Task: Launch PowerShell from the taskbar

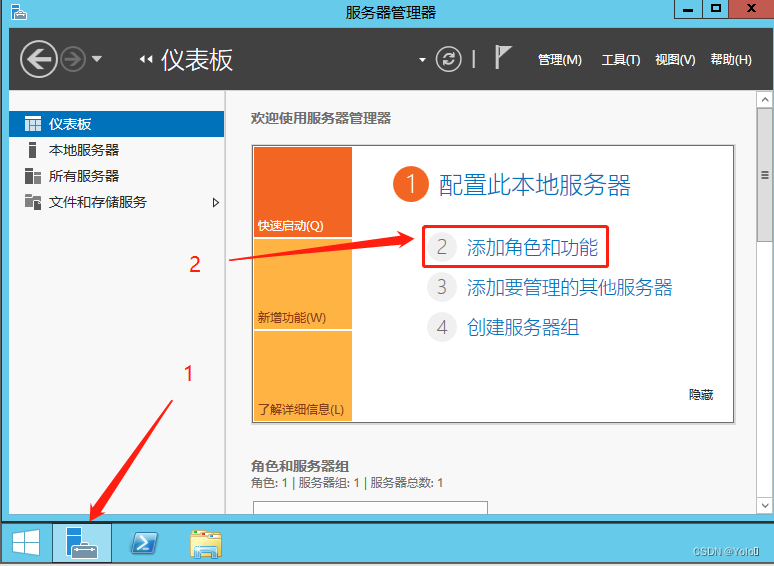Action: (x=144, y=543)
